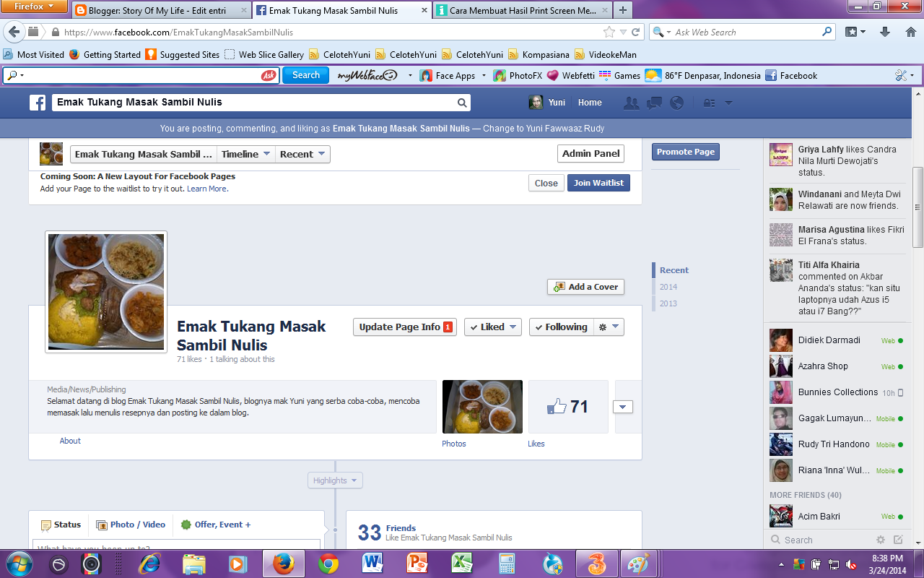Screen dimensions: 924x578
Task: Open a new Firefox tab
Action: click(x=623, y=10)
